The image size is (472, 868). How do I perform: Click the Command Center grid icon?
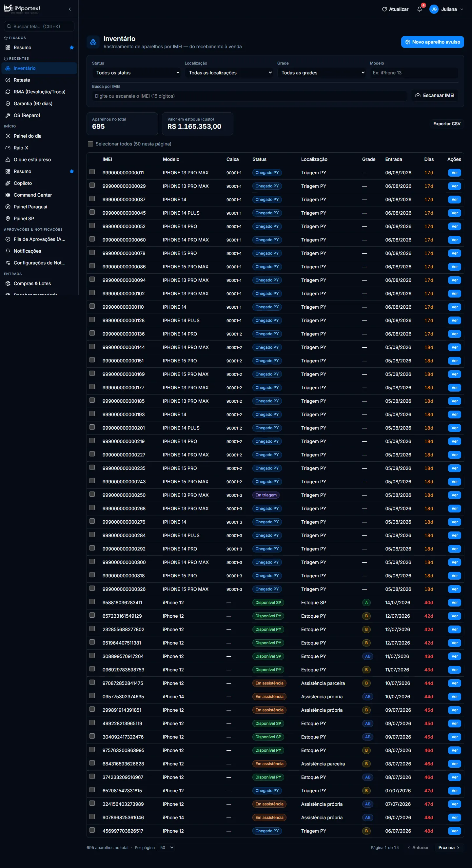coord(8,195)
